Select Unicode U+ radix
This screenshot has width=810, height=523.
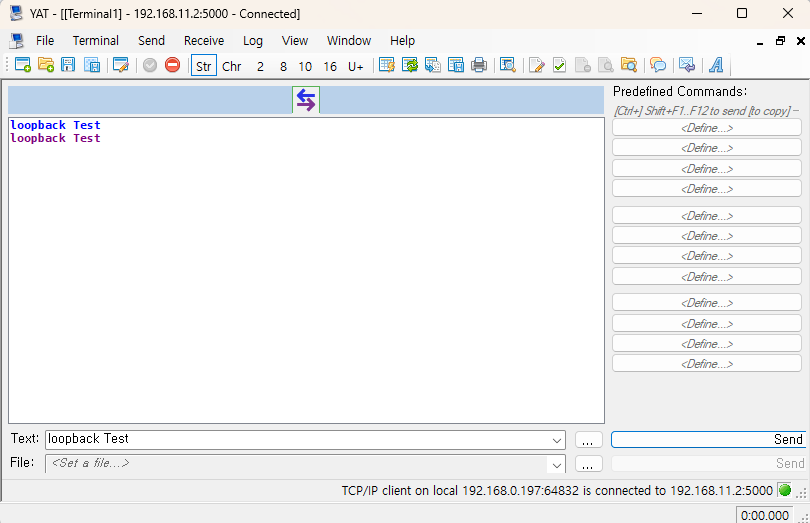(x=355, y=66)
